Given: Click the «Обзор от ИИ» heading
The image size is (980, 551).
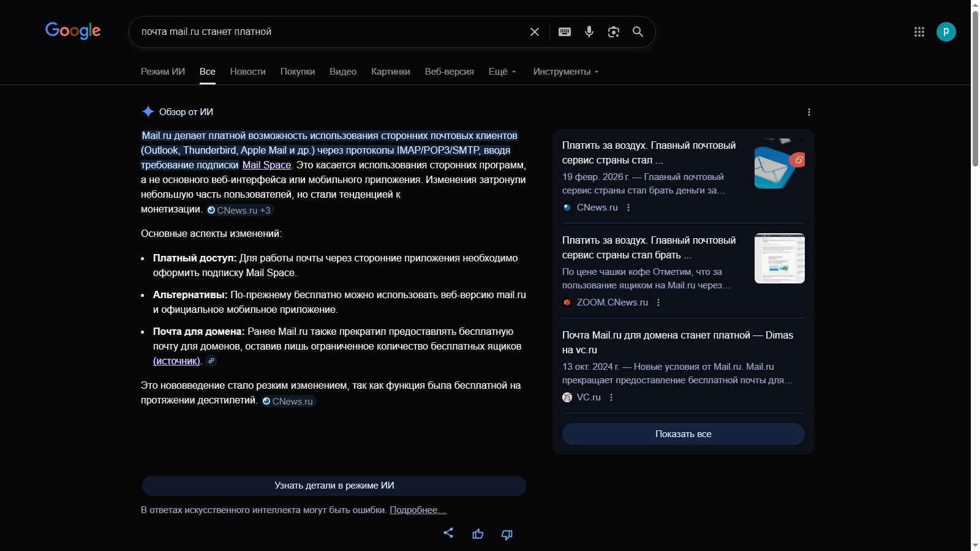Looking at the screenshot, I should pyautogui.click(x=186, y=112).
